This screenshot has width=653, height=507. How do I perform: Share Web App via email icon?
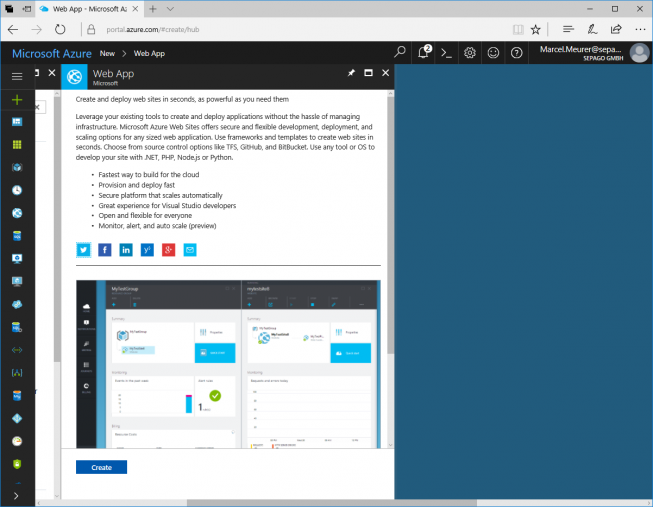[190, 250]
